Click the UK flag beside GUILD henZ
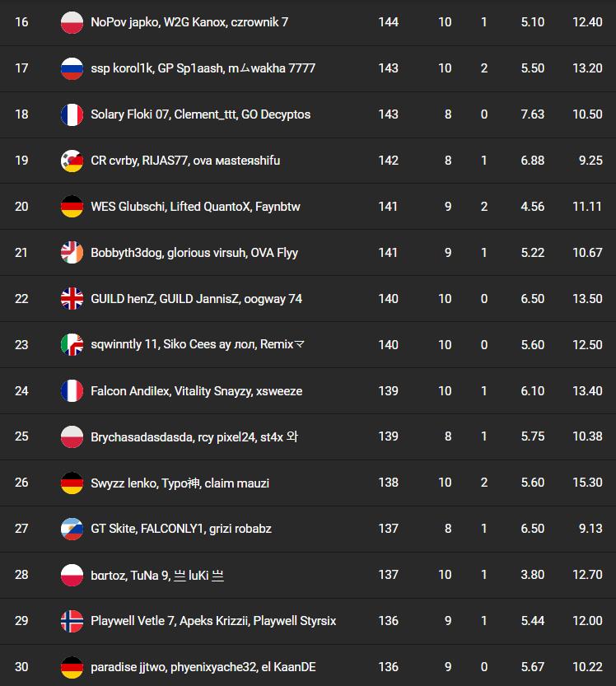The width and height of the screenshot is (616, 686). [72, 299]
